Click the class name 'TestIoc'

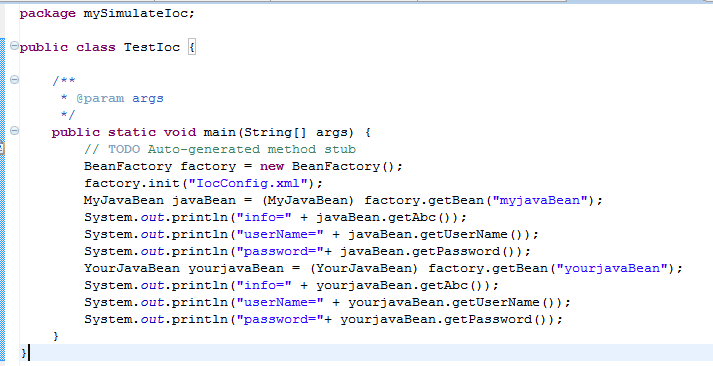coord(152,47)
